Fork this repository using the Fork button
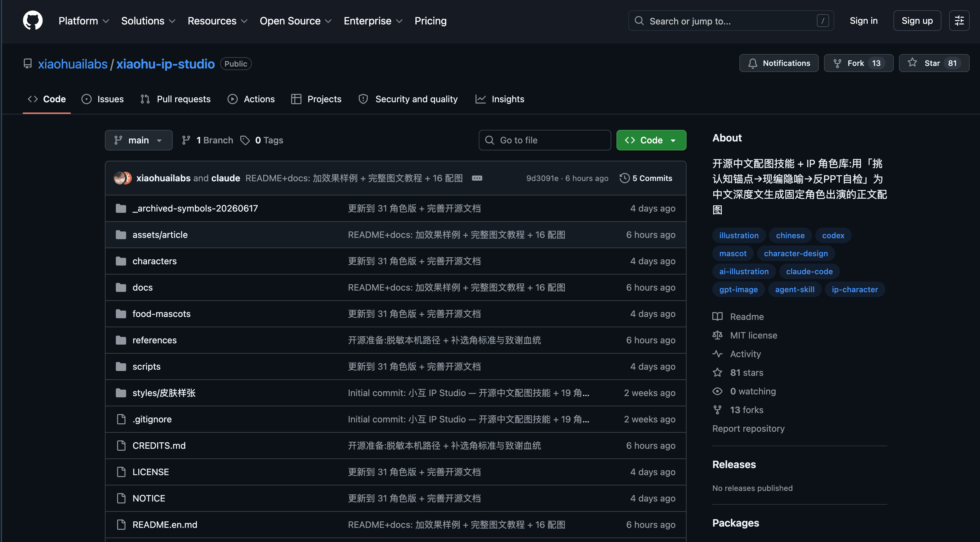This screenshot has width=980, height=542. point(858,63)
